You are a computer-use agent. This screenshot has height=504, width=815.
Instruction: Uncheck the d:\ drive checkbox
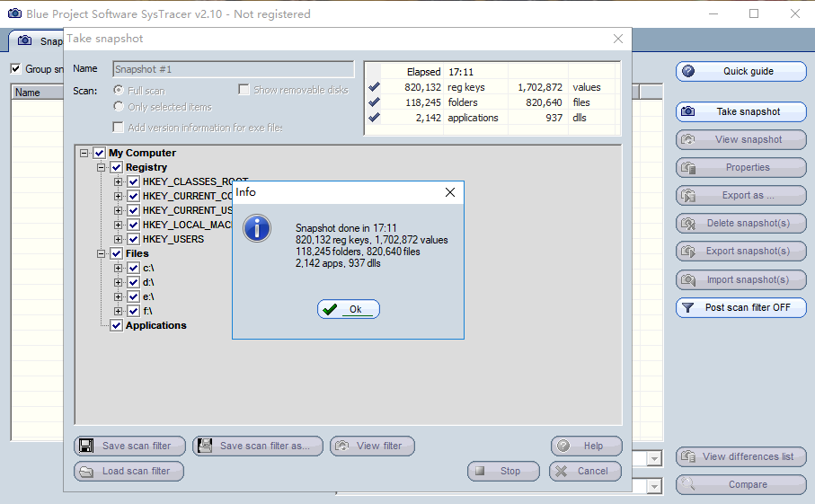coord(134,282)
